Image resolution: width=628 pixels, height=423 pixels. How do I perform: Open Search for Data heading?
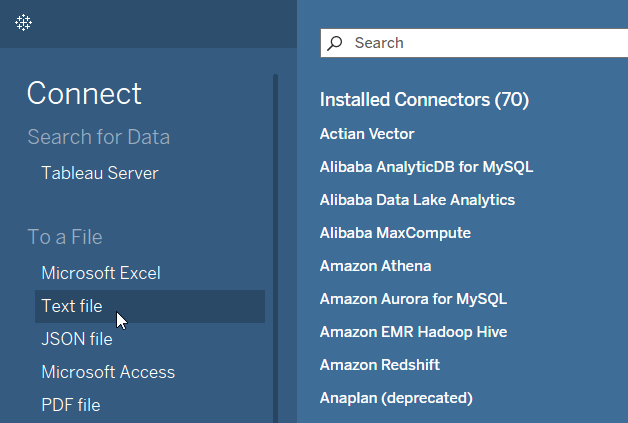(x=99, y=137)
